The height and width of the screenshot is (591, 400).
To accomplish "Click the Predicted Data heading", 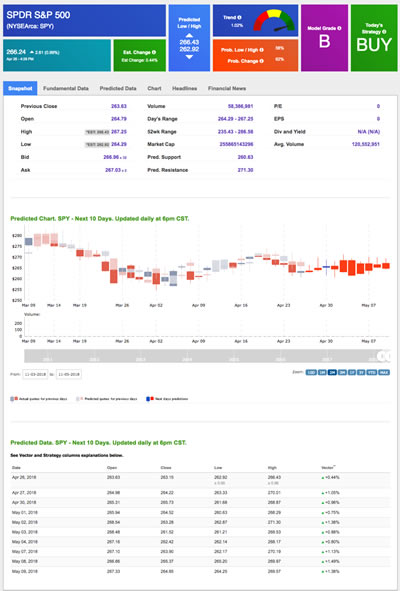I will tap(98, 442).
